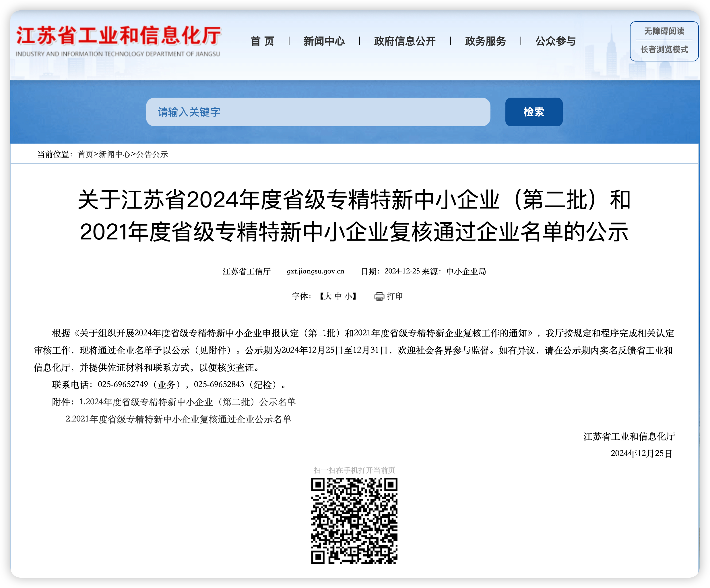This screenshot has height=588, width=710.
Task: Focus the 请输入关键字 search box
Action: coord(318,112)
